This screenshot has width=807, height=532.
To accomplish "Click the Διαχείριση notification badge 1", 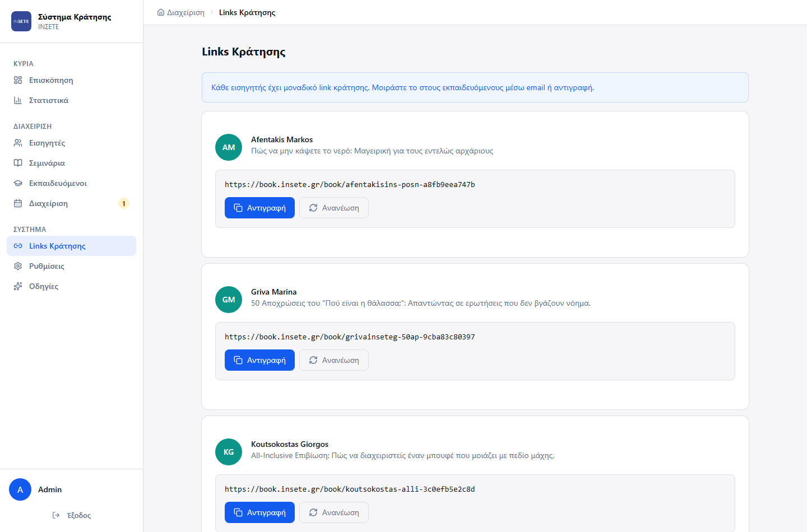I will tap(124, 203).
